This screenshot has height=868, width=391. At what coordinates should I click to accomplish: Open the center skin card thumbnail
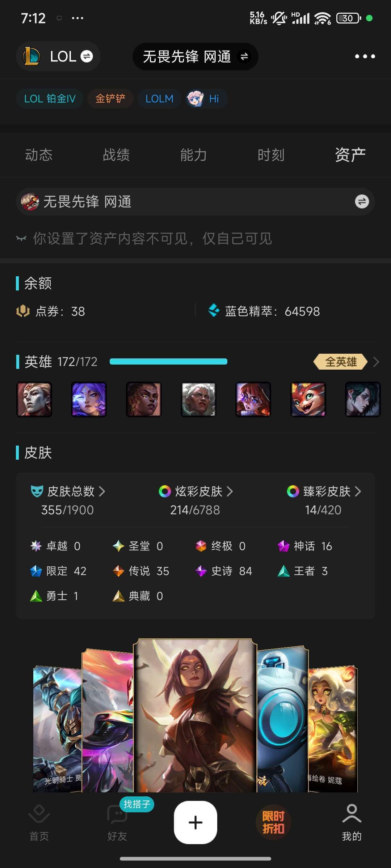point(195,715)
